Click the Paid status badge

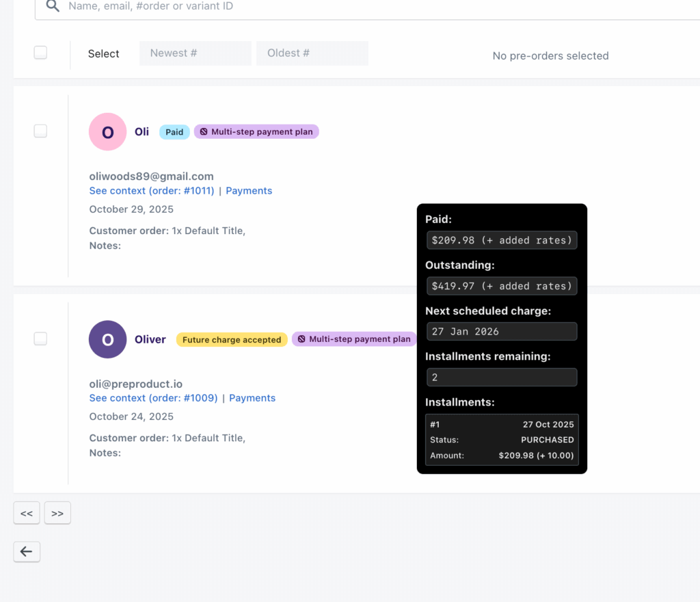(x=174, y=131)
